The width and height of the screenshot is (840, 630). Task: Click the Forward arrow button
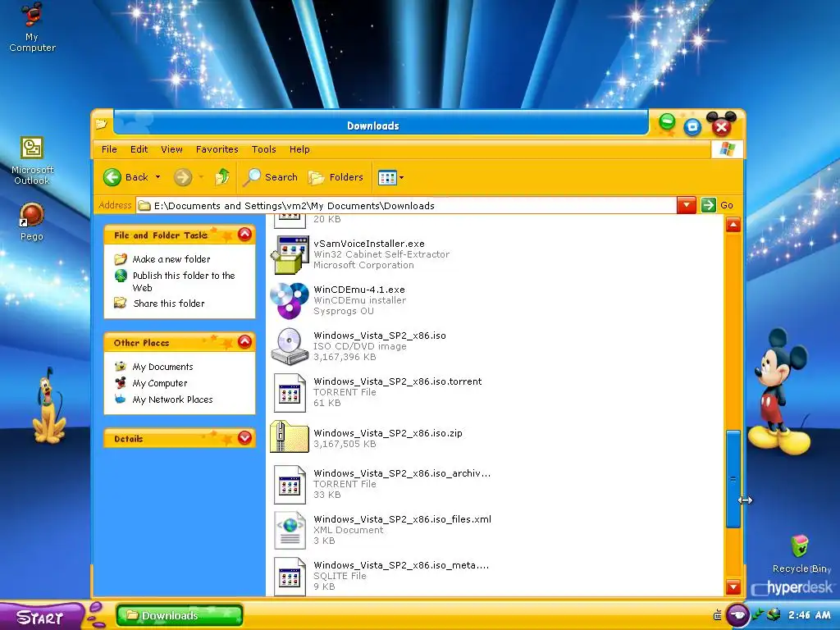(x=183, y=177)
